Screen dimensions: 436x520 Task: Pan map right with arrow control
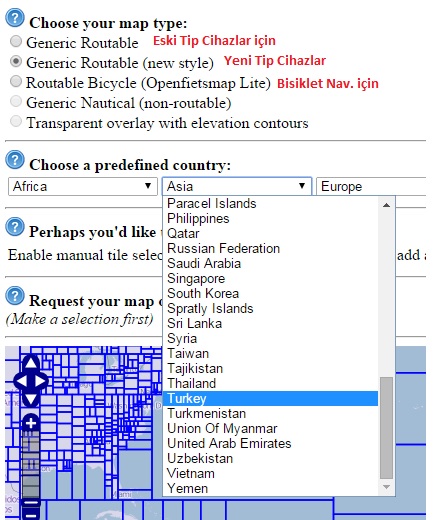coord(41,381)
